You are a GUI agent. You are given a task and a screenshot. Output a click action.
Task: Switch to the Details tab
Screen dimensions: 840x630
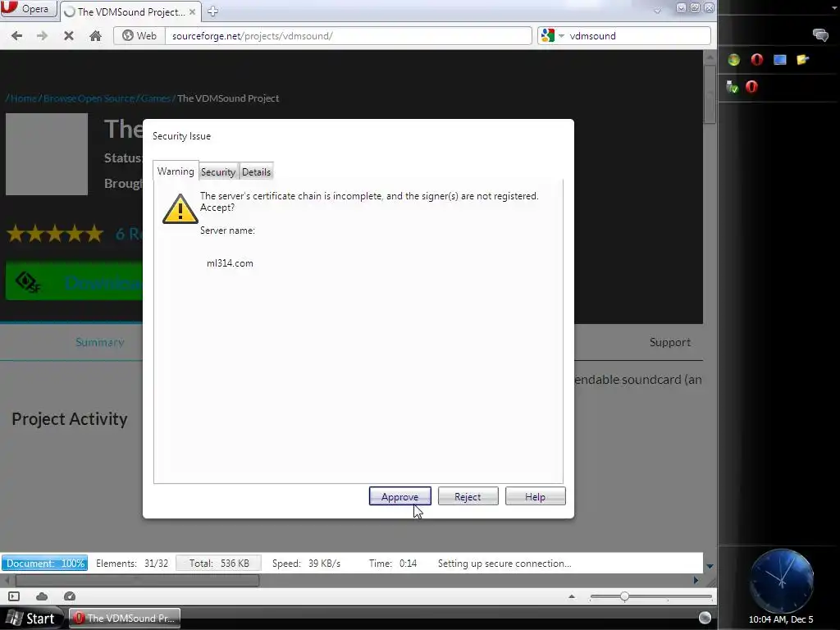[x=256, y=172]
